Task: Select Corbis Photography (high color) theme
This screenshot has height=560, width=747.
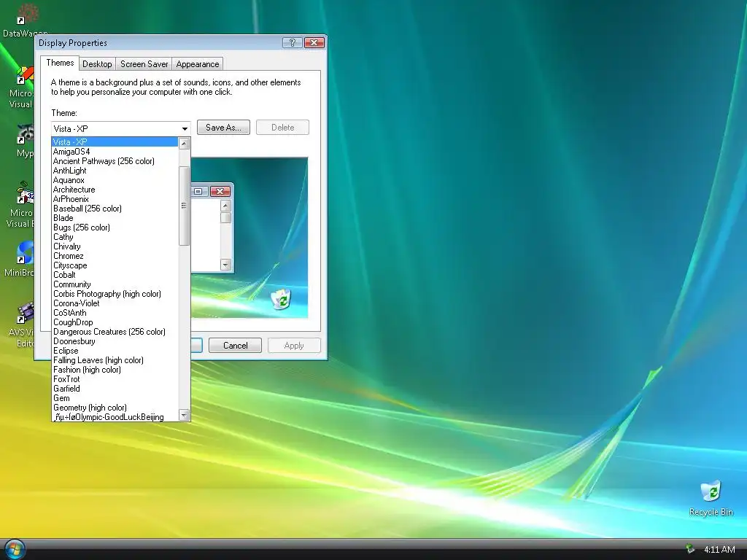Action: click(115, 294)
